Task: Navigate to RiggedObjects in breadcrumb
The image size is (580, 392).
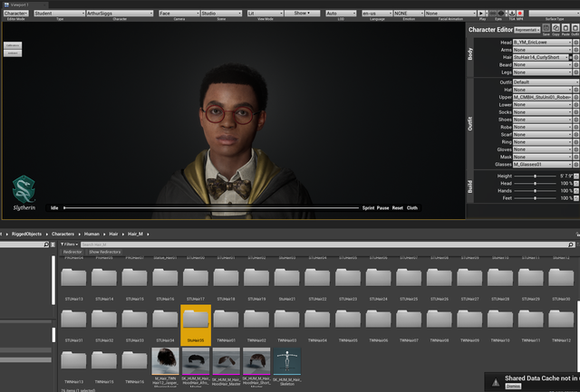Action: click(x=26, y=234)
